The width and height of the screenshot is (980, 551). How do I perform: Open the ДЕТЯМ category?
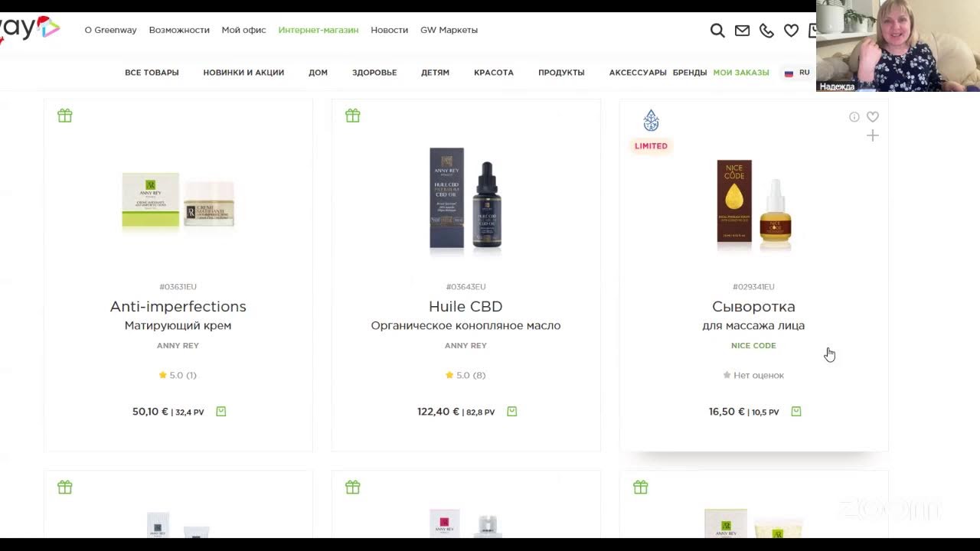pyautogui.click(x=435, y=73)
